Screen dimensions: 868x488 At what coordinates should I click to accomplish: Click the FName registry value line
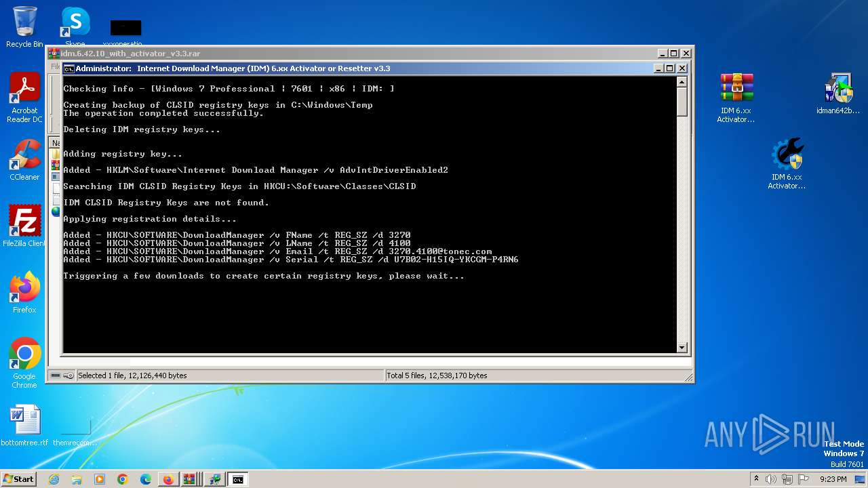[237, 235]
